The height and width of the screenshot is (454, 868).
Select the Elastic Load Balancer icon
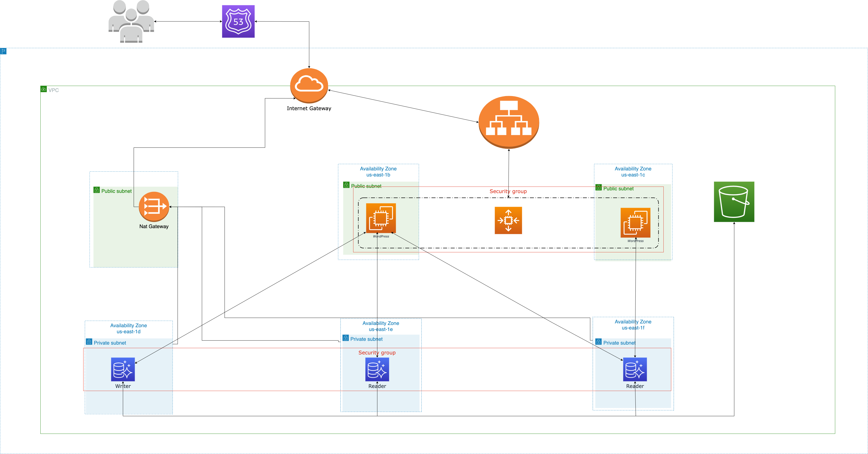pos(509,122)
